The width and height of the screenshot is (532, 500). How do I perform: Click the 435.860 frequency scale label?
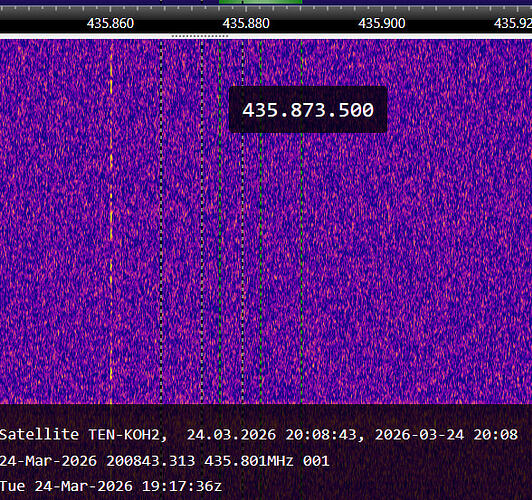(110, 23)
